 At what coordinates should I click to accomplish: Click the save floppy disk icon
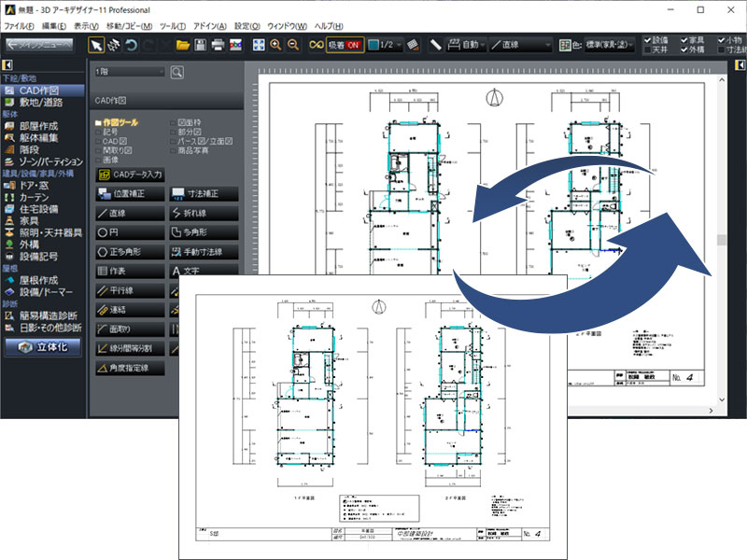tap(200, 45)
